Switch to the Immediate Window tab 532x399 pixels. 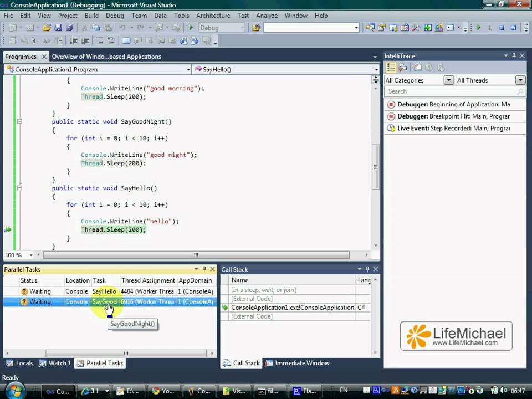pos(297,363)
